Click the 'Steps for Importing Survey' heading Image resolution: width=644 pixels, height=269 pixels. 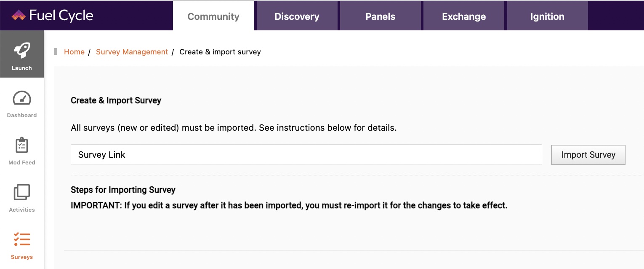point(123,190)
